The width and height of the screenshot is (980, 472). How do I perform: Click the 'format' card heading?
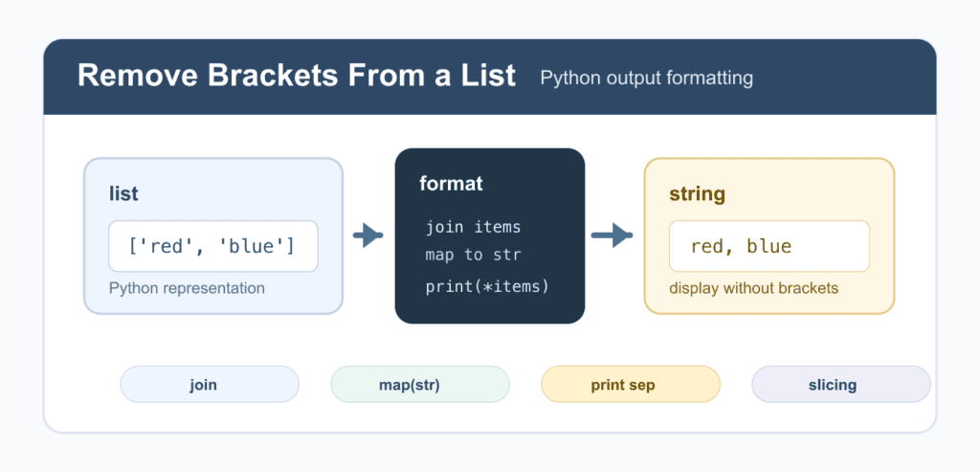pyautogui.click(x=452, y=184)
